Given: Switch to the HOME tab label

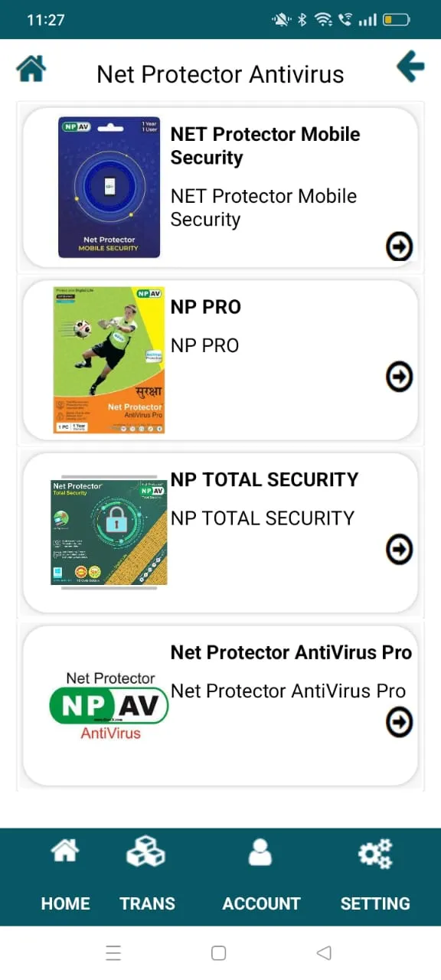Looking at the screenshot, I should point(66,903).
